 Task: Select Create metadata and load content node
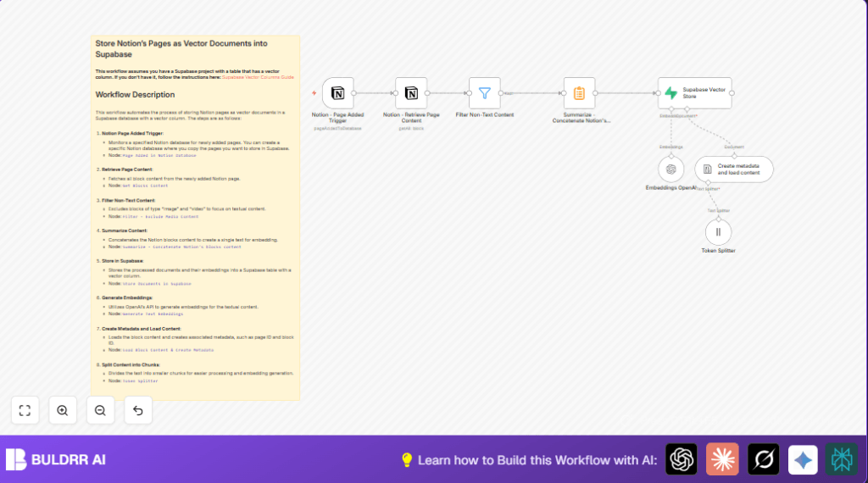coord(734,169)
